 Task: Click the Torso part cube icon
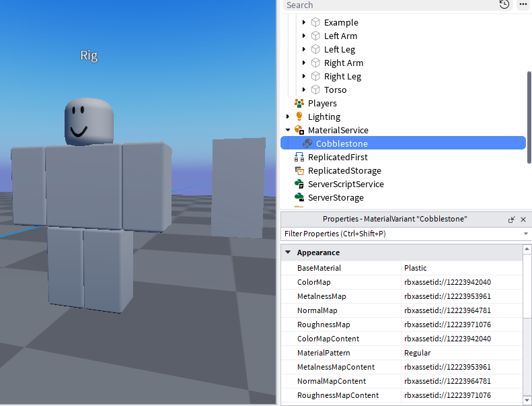point(315,90)
